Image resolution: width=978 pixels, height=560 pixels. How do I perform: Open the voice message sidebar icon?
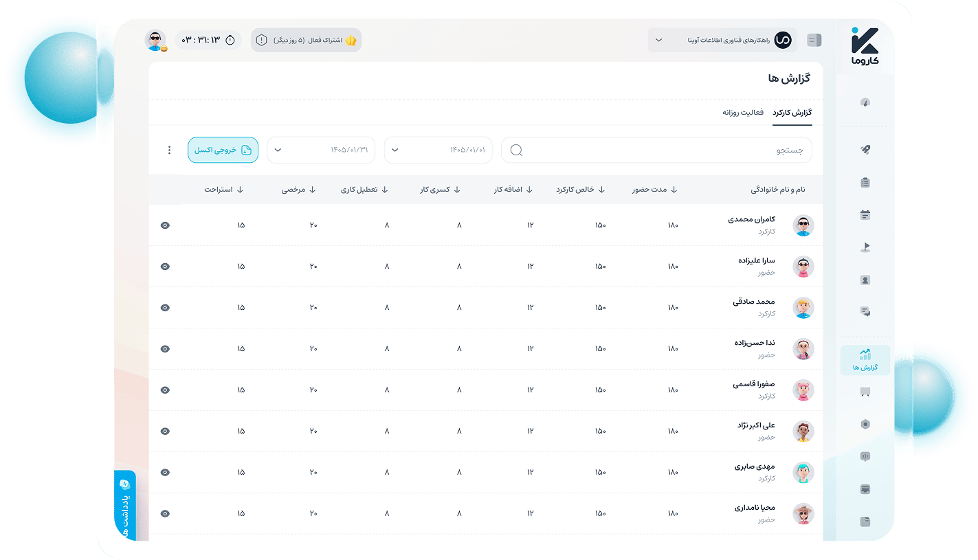(x=865, y=456)
